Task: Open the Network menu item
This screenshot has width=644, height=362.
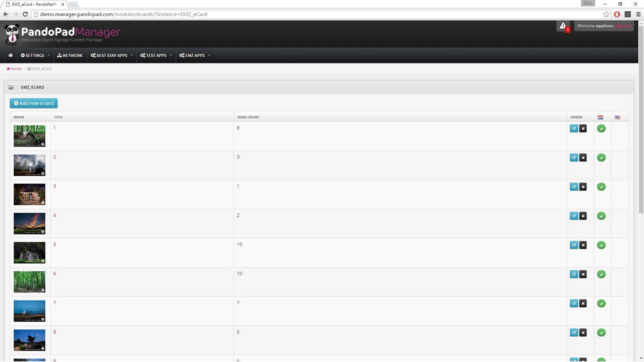Action: pos(70,56)
